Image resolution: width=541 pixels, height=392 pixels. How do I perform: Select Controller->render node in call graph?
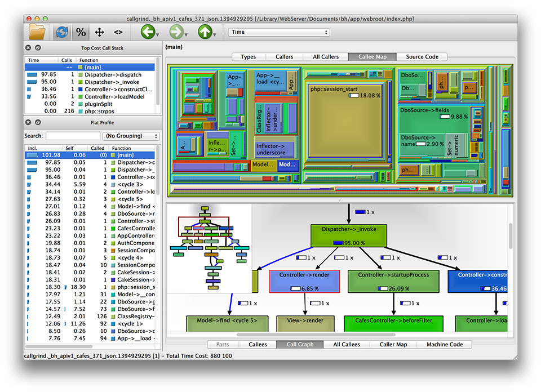coord(304,282)
